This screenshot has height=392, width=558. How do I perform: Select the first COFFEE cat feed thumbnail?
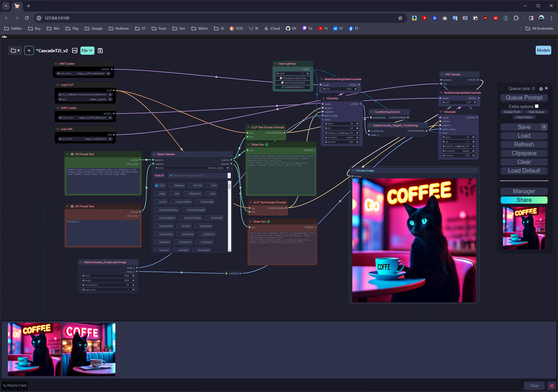(34, 350)
